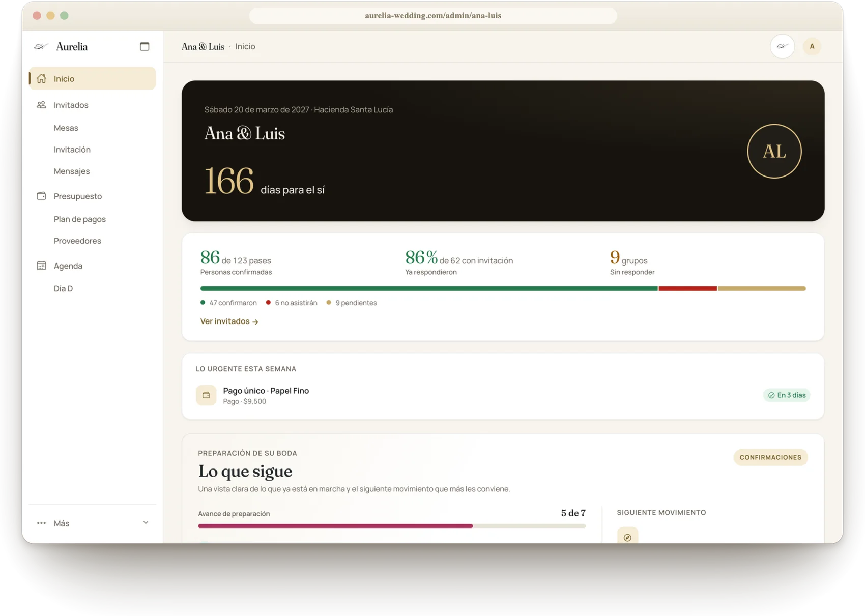Viewport: 865px width, 616px height.
Task: Click the 9 pendientes legend entry
Action: point(352,303)
